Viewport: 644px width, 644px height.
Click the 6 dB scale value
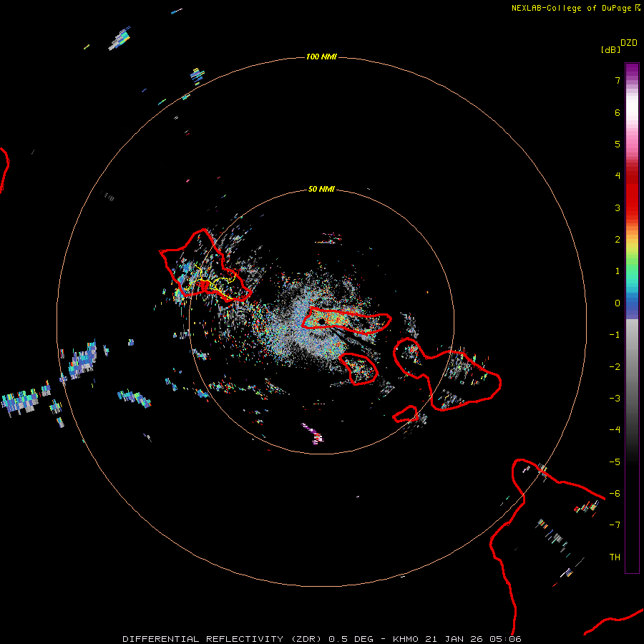point(618,112)
